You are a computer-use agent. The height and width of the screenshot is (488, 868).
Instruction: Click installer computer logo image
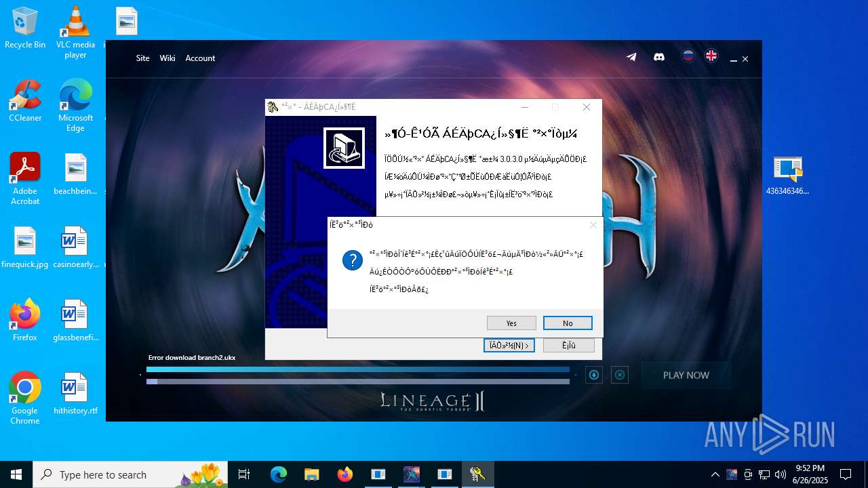pyautogui.click(x=344, y=148)
